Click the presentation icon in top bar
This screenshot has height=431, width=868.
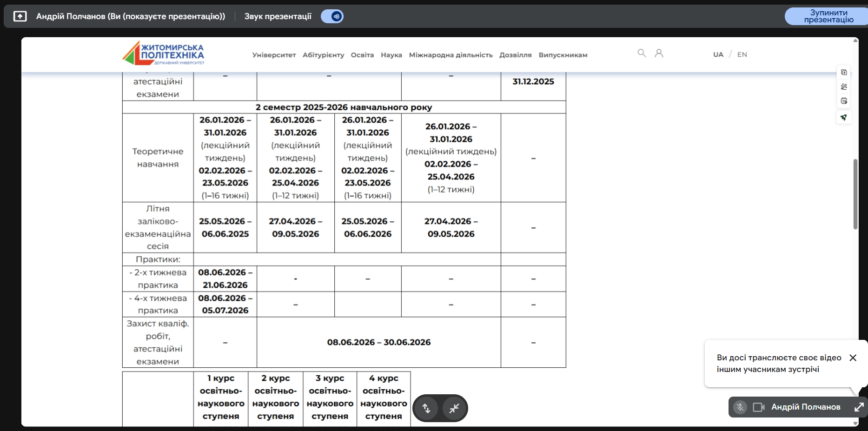coord(20,16)
